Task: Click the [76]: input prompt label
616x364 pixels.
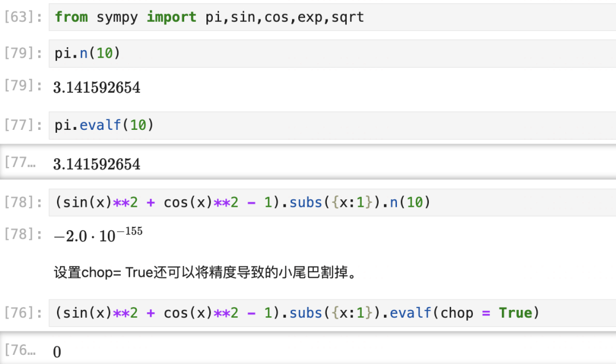Action: pos(23,313)
